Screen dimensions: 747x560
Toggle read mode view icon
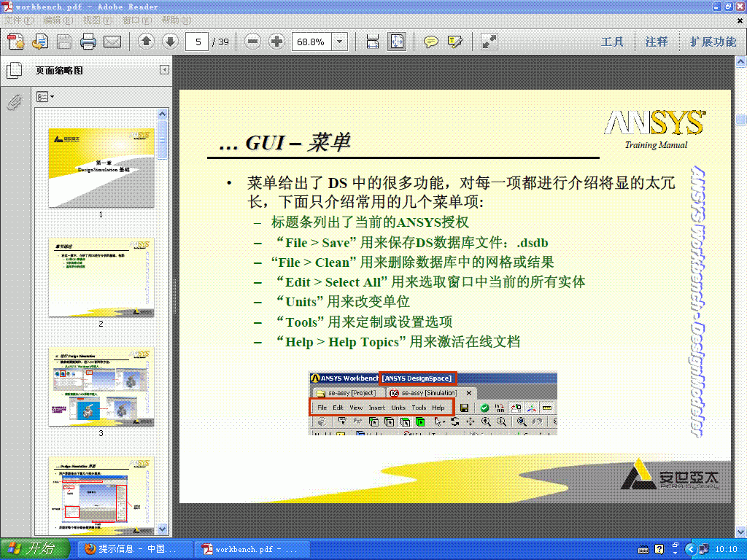tap(489, 42)
